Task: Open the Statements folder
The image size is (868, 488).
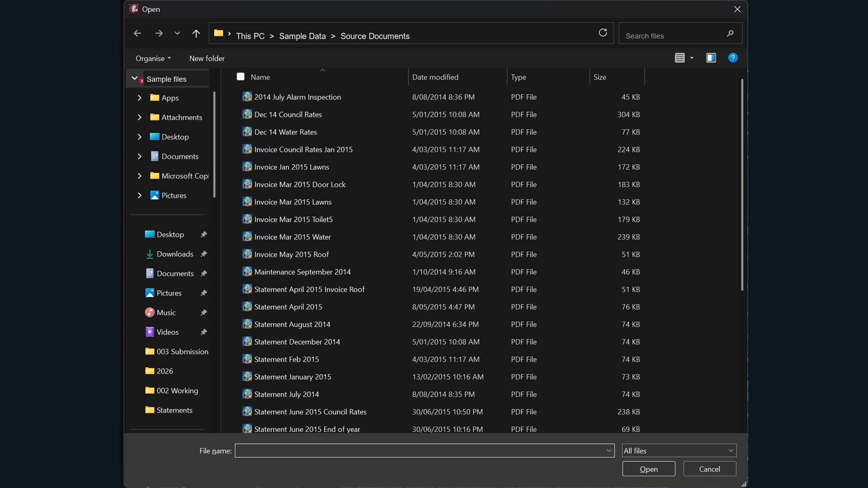Action: tap(169, 410)
